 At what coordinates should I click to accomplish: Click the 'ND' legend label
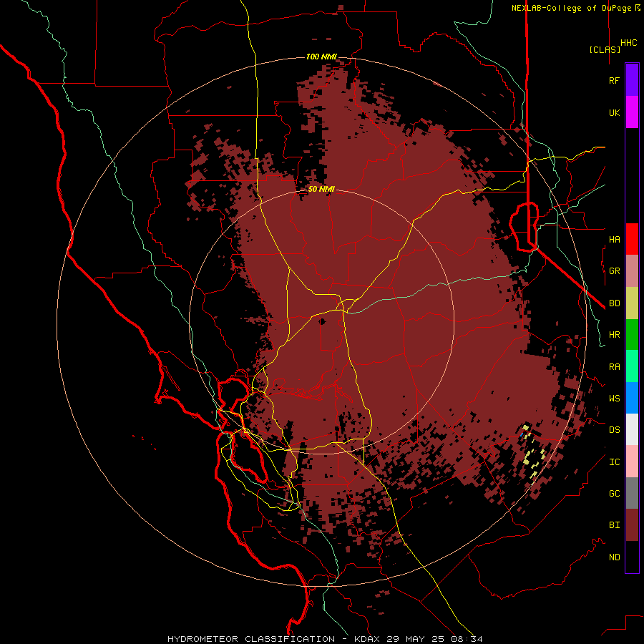614,557
